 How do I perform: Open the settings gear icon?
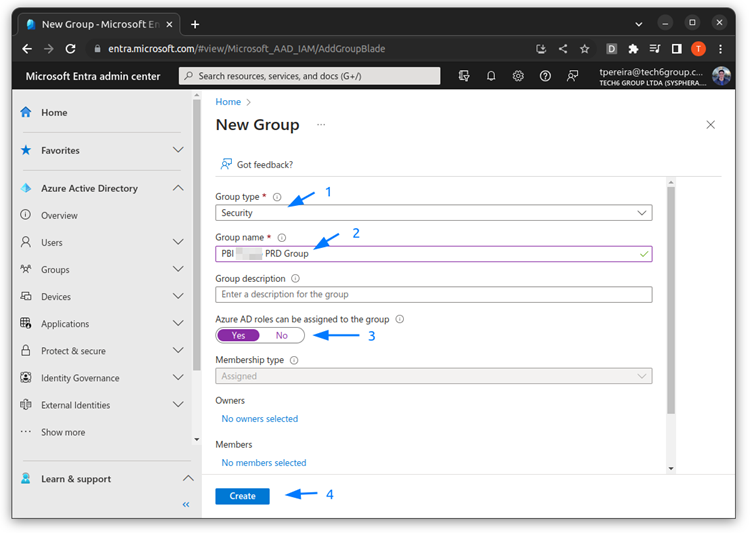click(x=518, y=76)
